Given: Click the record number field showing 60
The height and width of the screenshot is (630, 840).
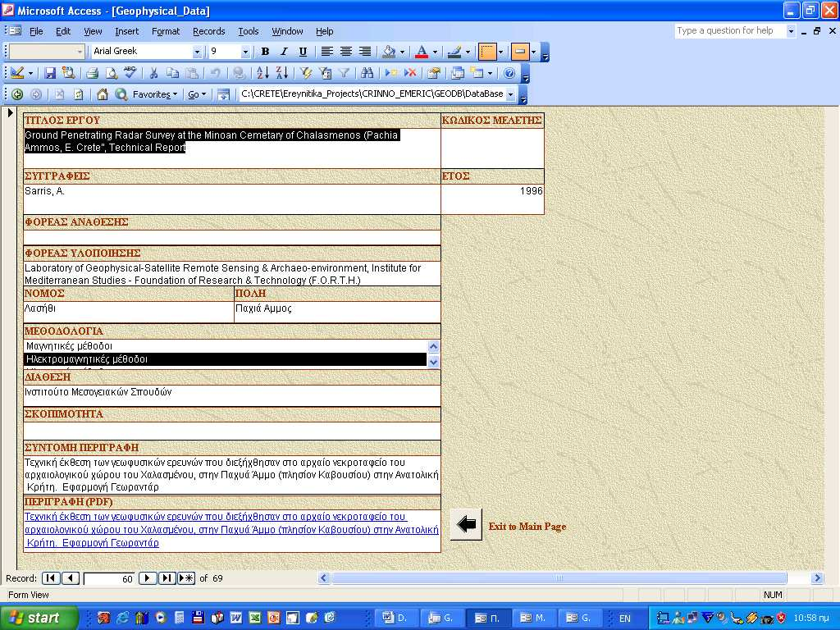Looking at the screenshot, I should click(109, 578).
